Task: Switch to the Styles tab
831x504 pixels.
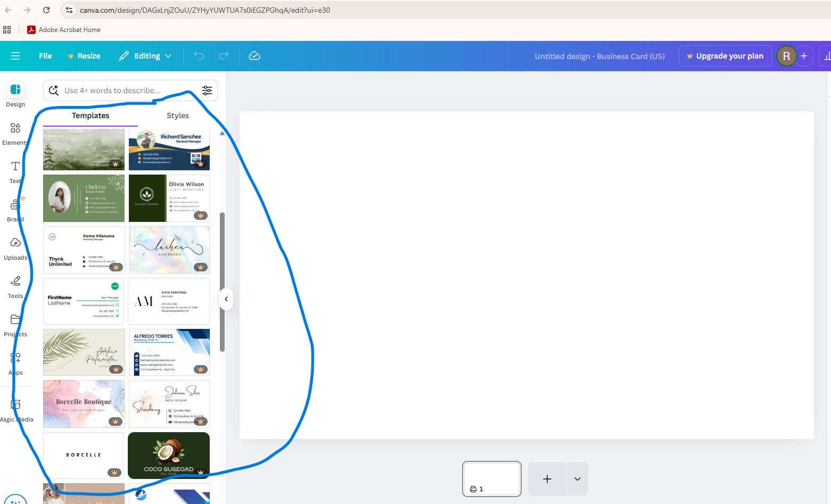Action: (x=178, y=115)
